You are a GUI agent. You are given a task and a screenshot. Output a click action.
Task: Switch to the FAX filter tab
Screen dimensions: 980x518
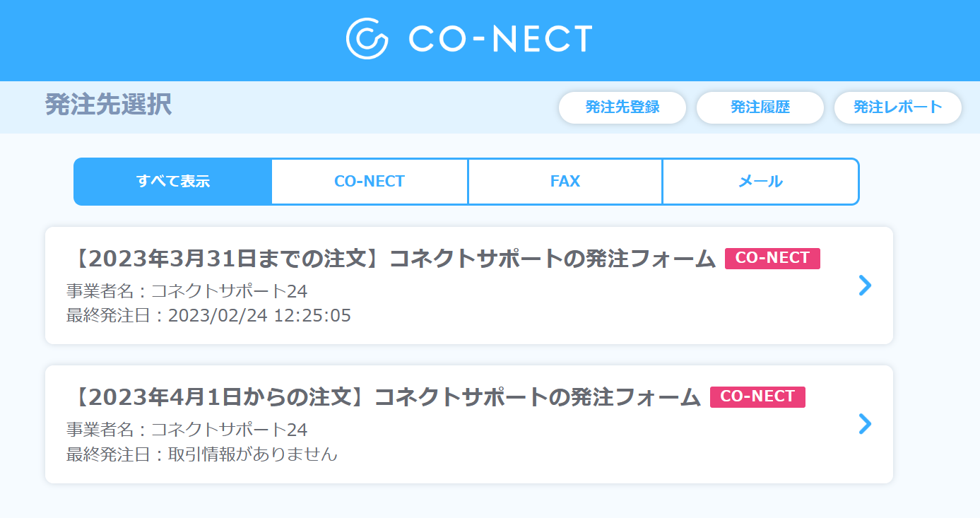(565, 181)
